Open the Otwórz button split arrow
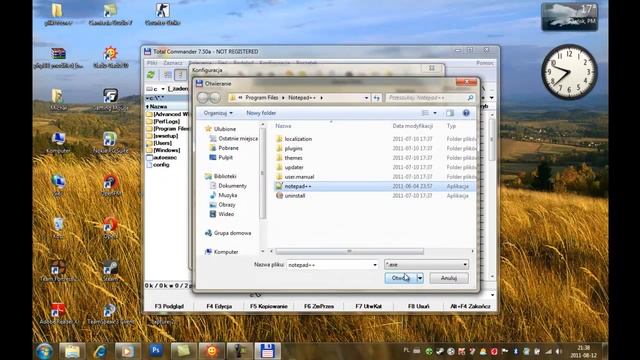This screenshot has width=640, height=360. [x=420, y=278]
